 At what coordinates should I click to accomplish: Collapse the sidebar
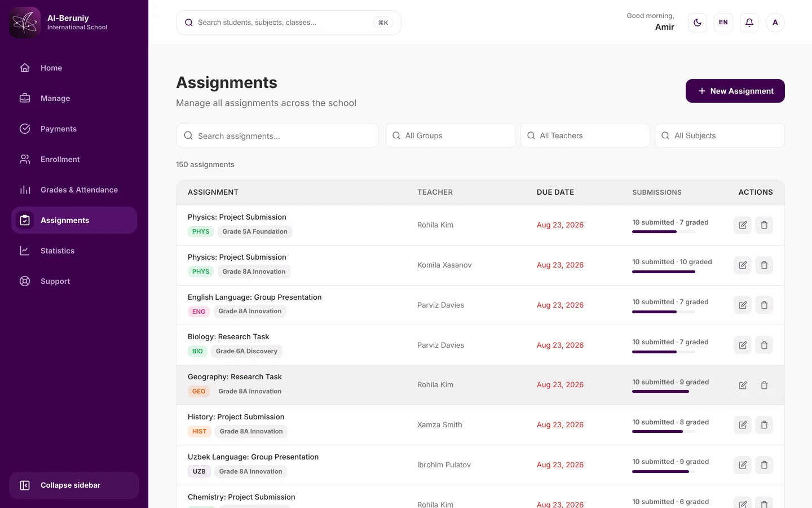[x=74, y=485]
